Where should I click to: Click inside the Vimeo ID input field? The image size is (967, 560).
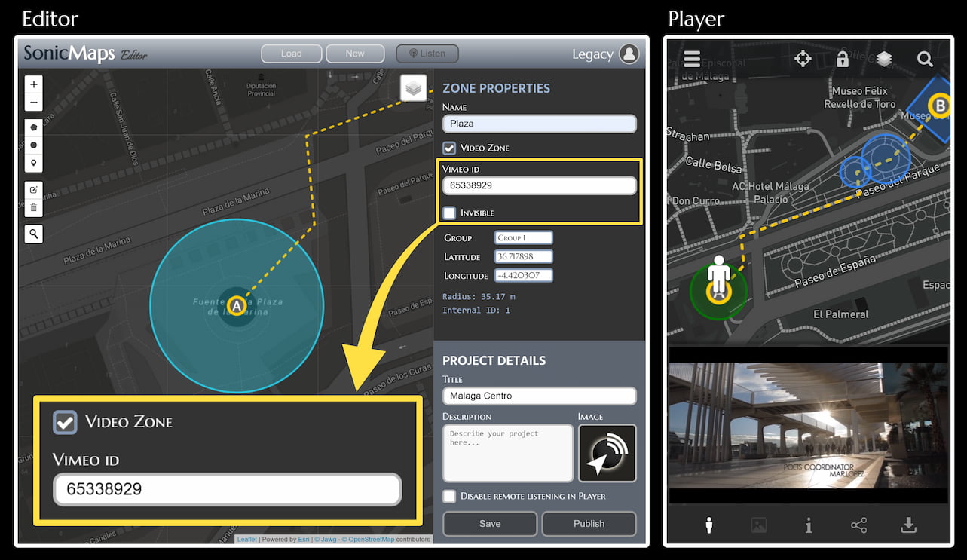click(x=539, y=185)
